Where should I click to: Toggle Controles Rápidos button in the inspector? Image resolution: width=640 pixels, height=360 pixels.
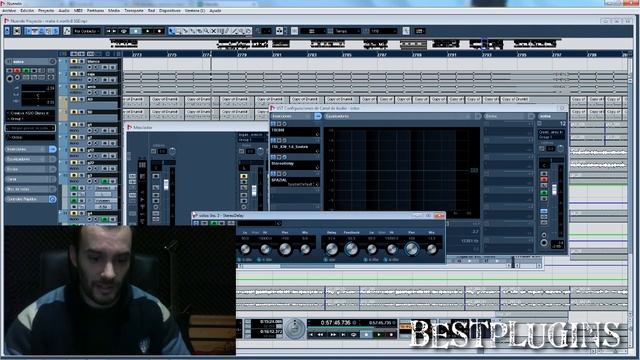pos(53,199)
